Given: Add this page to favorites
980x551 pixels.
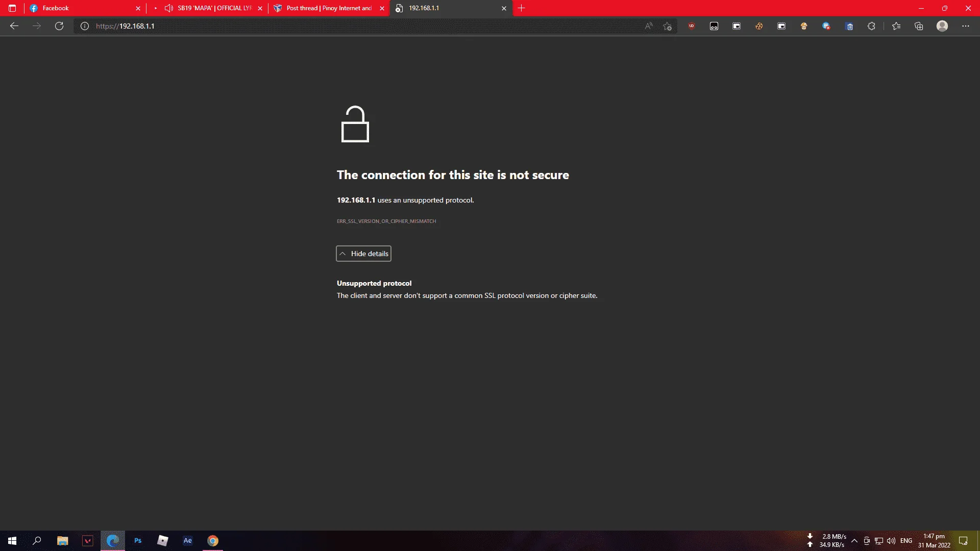Looking at the screenshot, I should pyautogui.click(x=667, y=26).
